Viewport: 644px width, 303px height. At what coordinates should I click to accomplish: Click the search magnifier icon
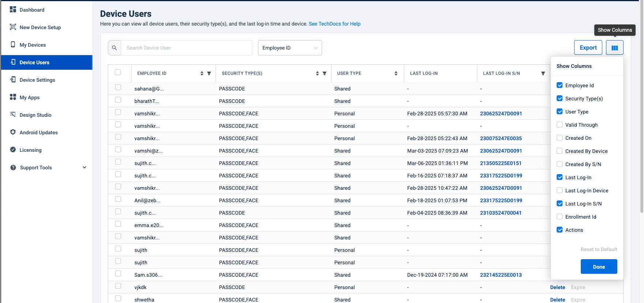pyautogui.click(x=114, y=48)
